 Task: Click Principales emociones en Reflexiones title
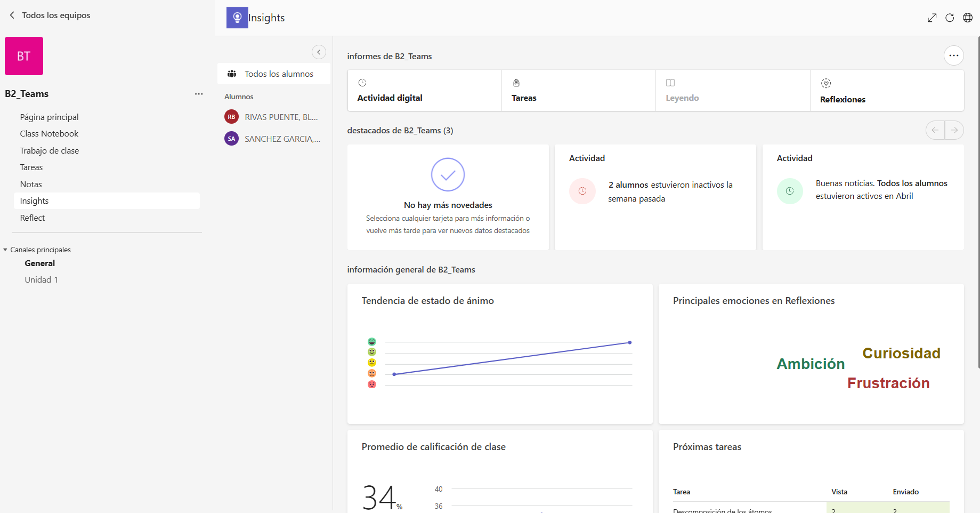[754, 301]
